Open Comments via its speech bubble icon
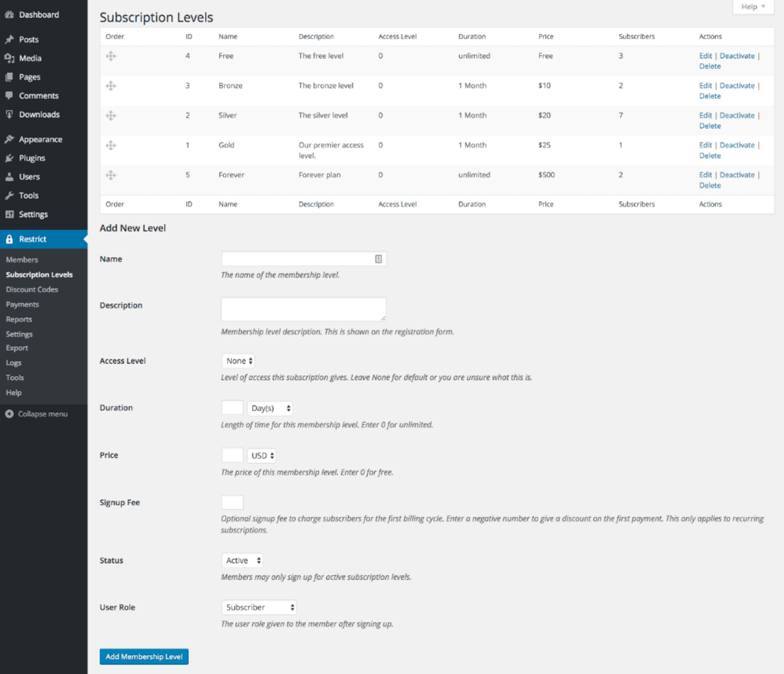 (x=10, y=95)
